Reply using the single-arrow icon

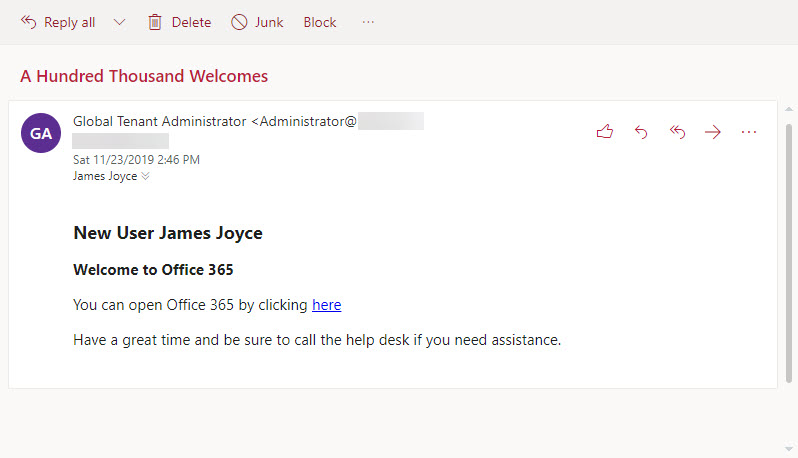(x=641, y=132)
